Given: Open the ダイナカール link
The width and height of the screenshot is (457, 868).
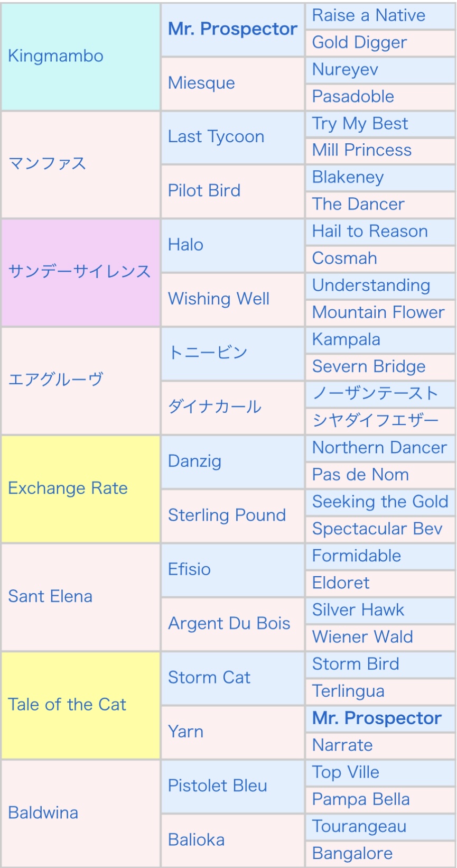Looking at the screenshot, I should click(214, 407).
